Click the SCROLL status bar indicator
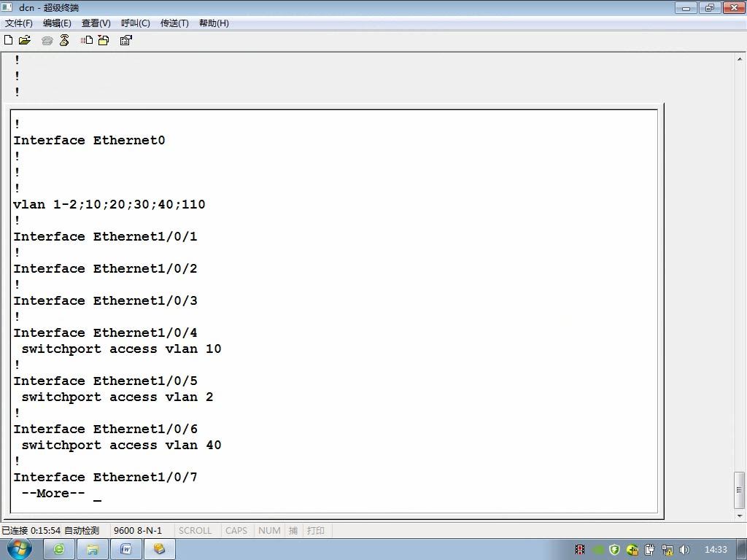Image resolution: width=747 pixels, height=560 pixels. coord(195,530)
